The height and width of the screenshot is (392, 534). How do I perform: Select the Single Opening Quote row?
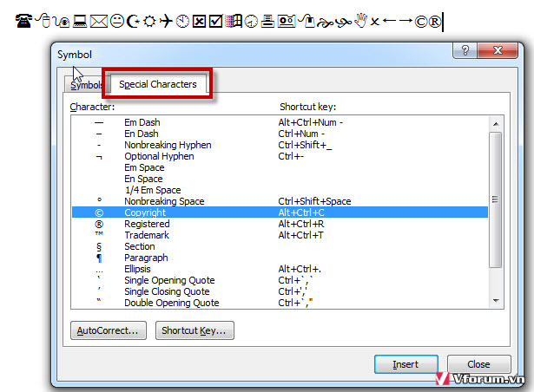pyautogui.click(x=280, y=280)
